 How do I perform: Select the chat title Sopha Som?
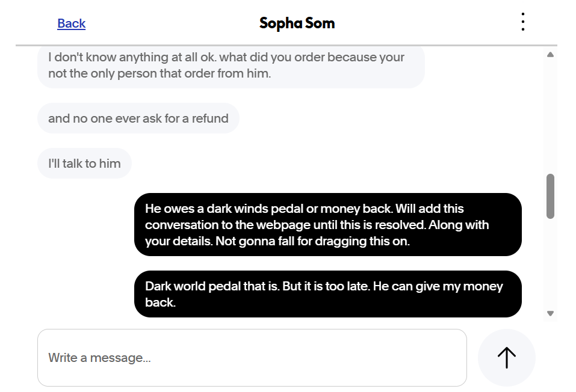297,23
